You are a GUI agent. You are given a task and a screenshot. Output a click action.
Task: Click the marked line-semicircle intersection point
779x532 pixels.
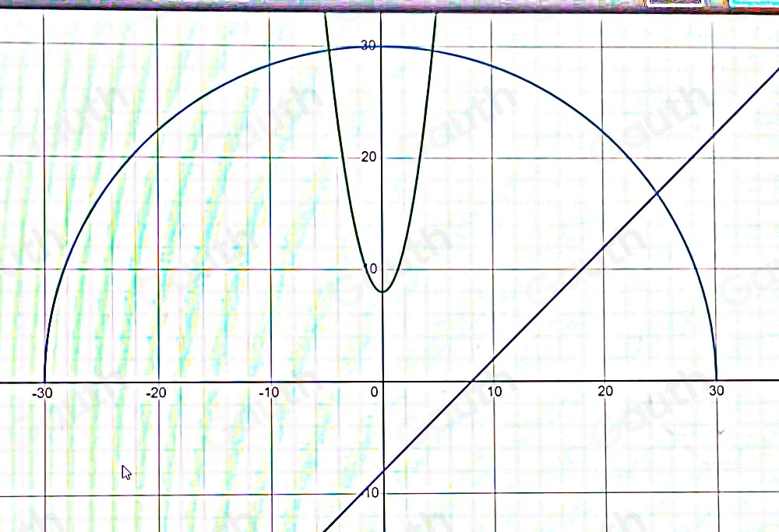[x=657, y=192]
